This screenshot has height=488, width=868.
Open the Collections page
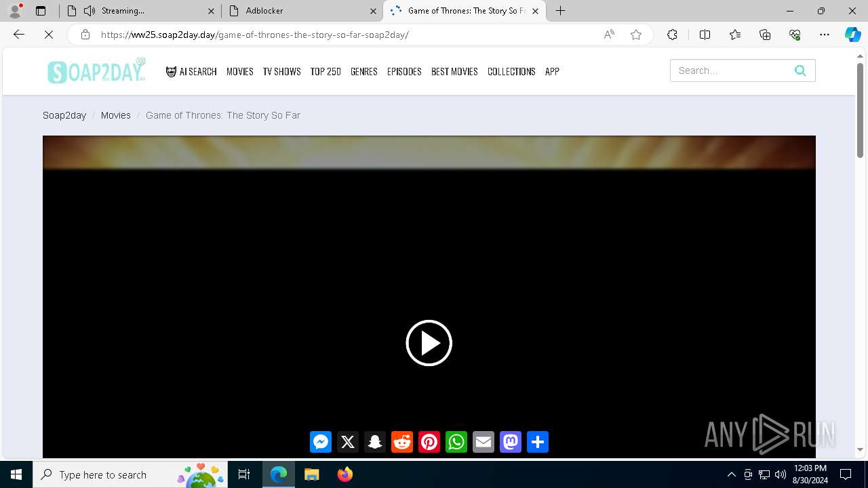tap(511, 71)
